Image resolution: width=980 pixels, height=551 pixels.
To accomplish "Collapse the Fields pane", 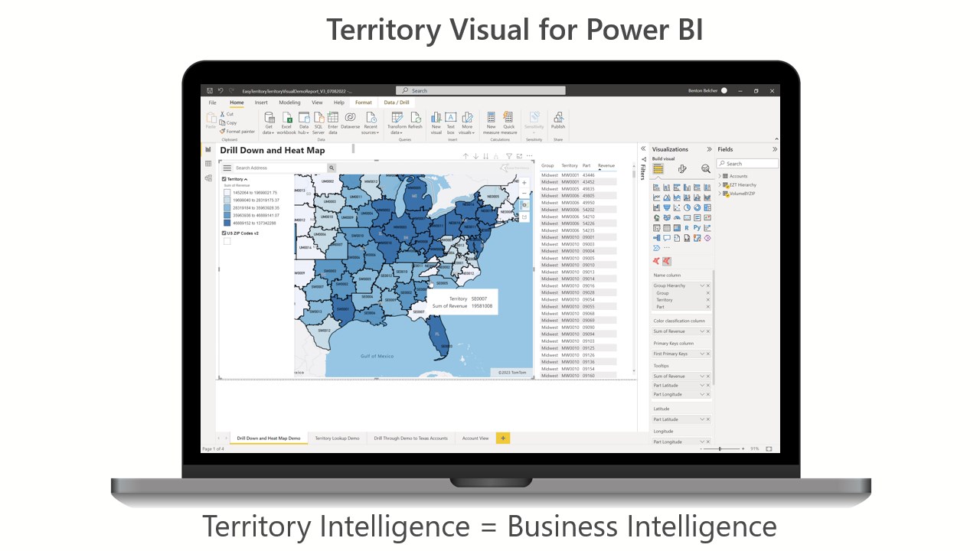I will 775,149.
